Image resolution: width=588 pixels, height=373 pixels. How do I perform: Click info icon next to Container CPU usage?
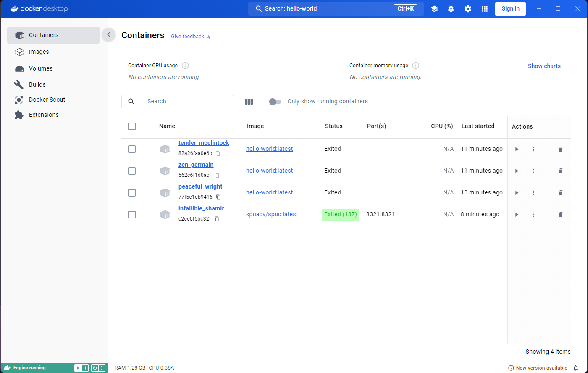pyautogui.click(x=185, y=66)
